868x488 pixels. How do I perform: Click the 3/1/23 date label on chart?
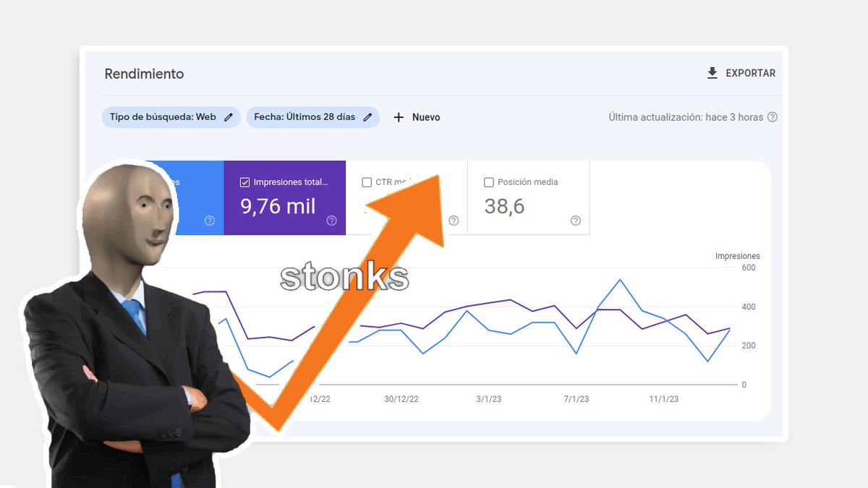coord(489,399)
